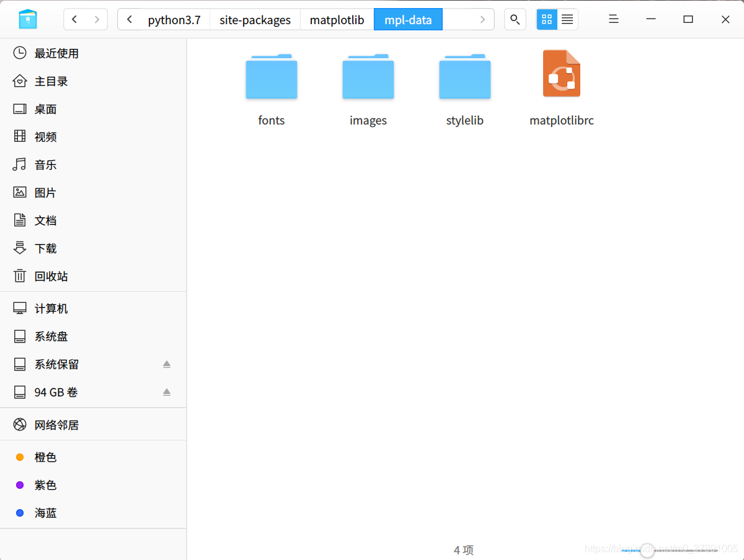The height and width of the screenshot is (560, 744).
Task: Filter by 橙色 orange tag
Action: [x=93, y=457]
